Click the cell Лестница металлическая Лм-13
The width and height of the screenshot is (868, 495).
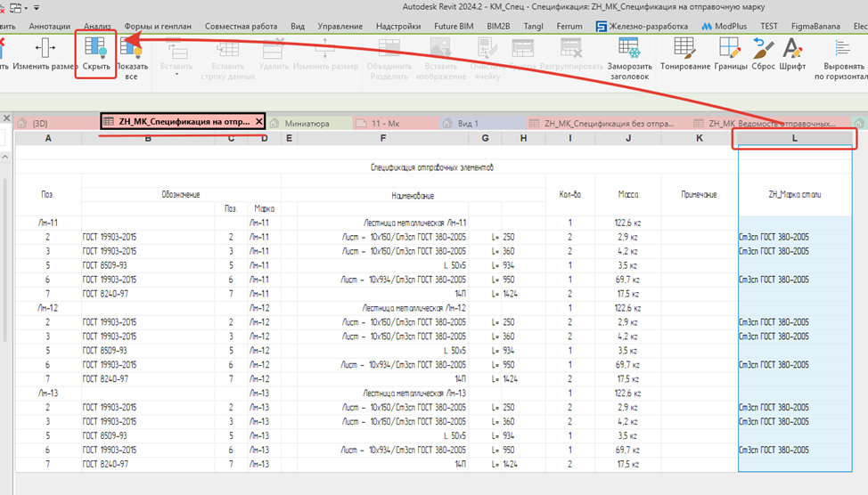[383, 394]
